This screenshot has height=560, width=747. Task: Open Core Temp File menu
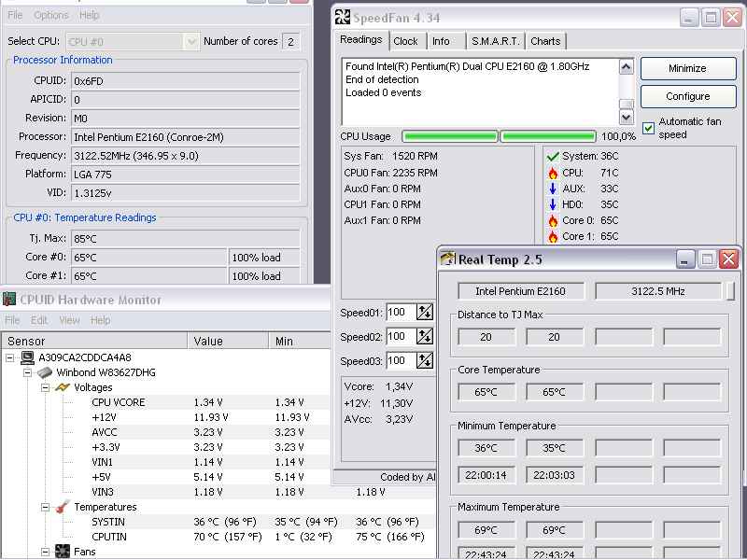pos(15,15)
